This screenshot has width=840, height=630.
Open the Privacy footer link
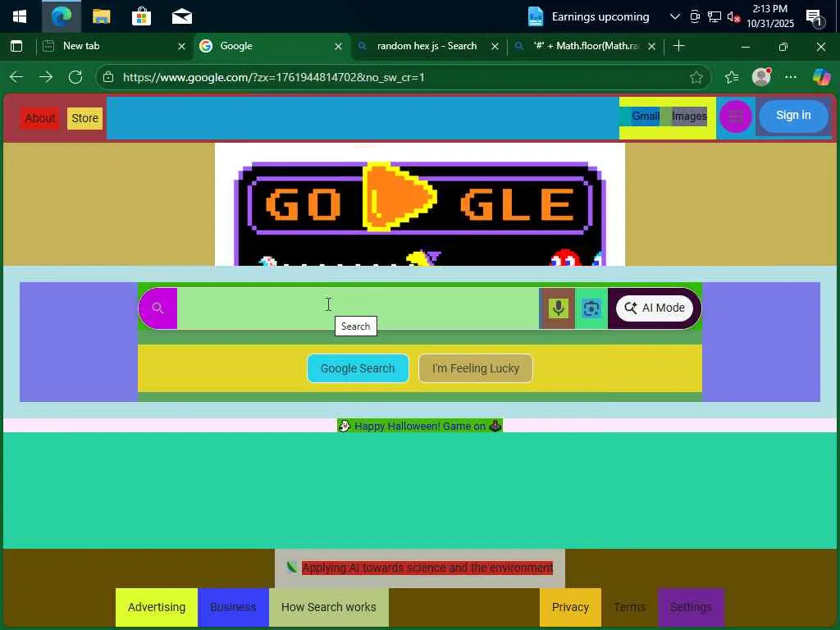(571, 608)
